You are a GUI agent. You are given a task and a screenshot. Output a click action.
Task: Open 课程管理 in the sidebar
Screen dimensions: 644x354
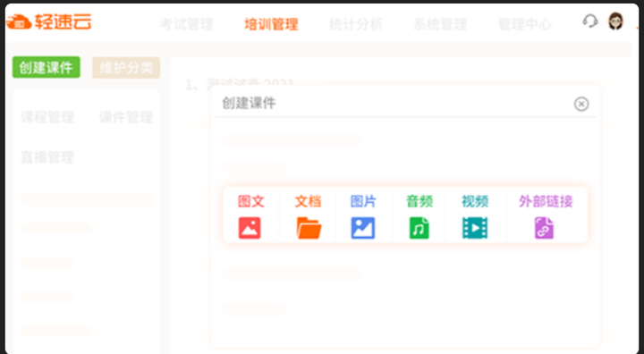(x=47, y=117)
